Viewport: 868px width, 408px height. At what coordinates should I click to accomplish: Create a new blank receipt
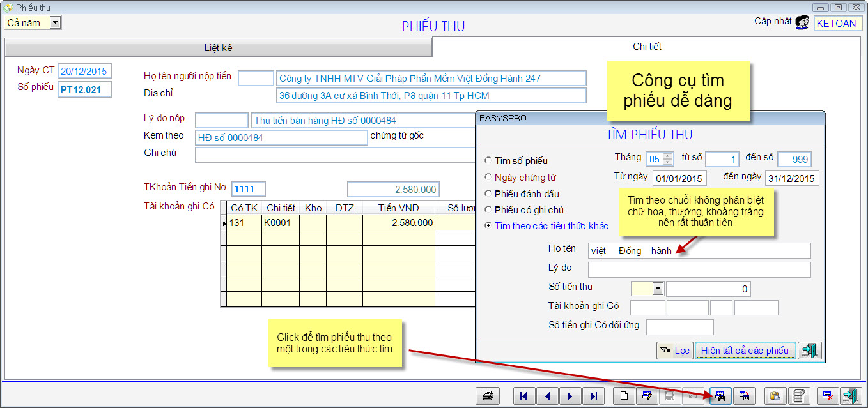click(624, 396)
